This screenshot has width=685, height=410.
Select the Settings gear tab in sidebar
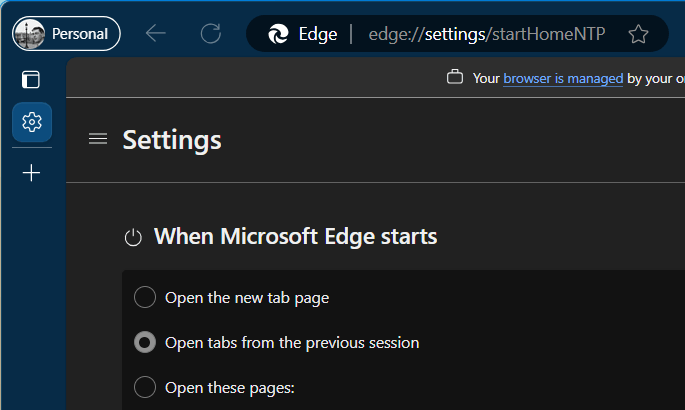(31, 122)
